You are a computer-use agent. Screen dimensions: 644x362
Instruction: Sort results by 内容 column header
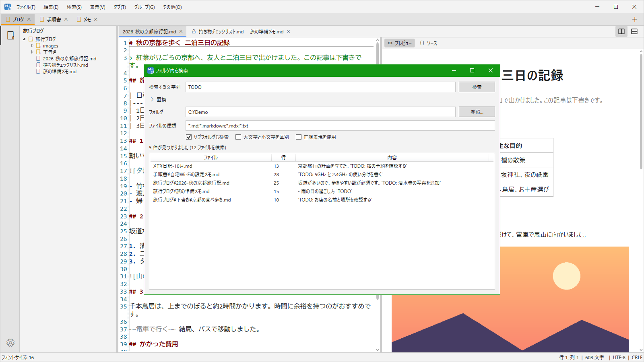[x=392, y=158]
